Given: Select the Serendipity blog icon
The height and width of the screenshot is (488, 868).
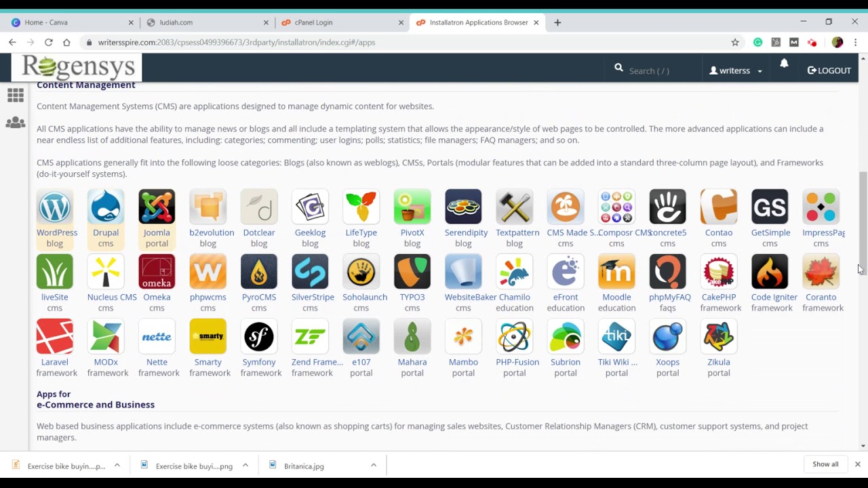Looking at the screenshot, I should 463,207.
